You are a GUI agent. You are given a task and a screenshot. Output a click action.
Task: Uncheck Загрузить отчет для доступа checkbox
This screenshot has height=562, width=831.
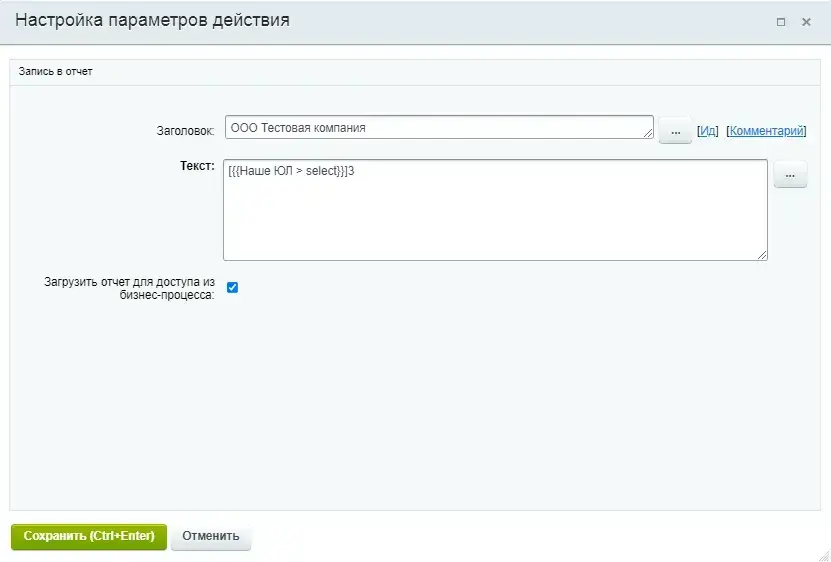tap(232, 287)
